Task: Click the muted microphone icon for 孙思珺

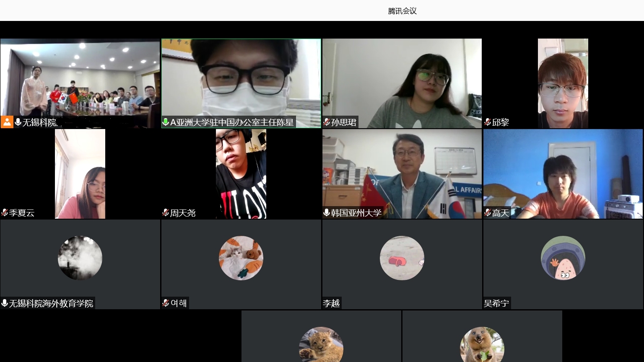Action: [x=327, y=122]
